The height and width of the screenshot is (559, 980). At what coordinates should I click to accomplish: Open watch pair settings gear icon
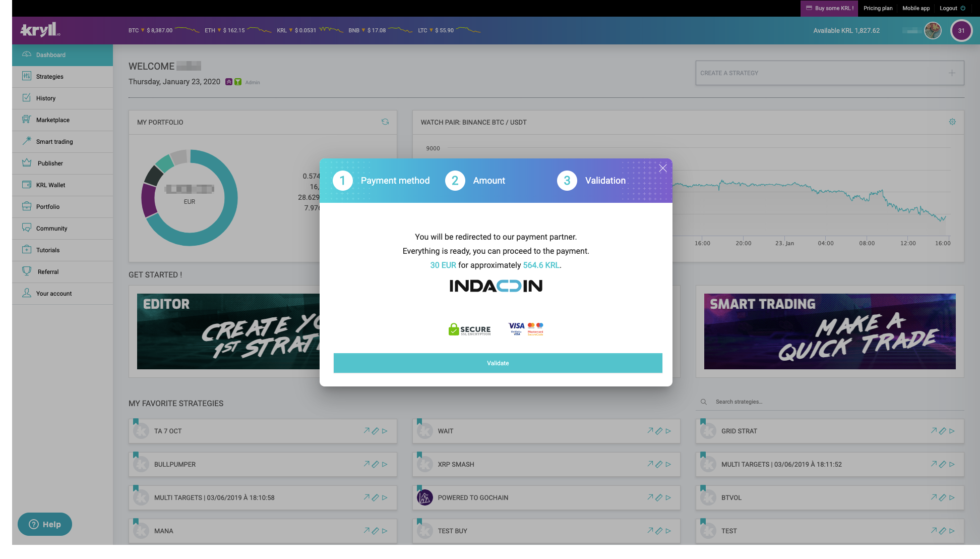(952, 122)
